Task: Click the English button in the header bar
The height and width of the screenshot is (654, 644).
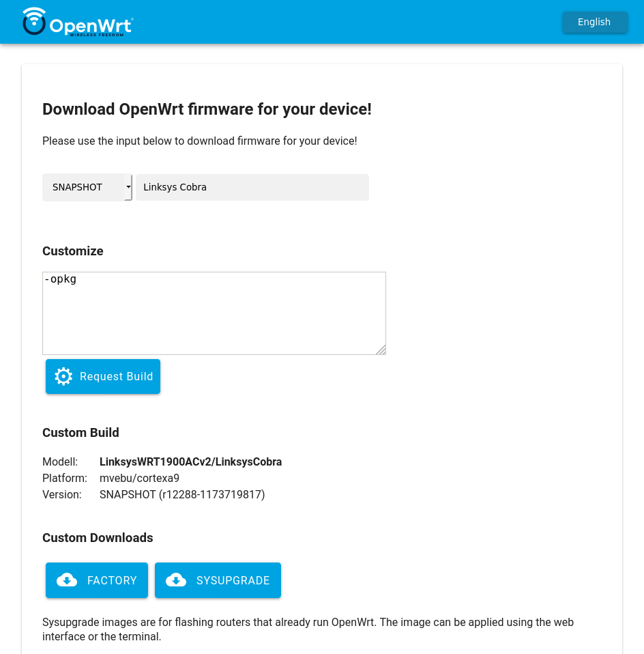Action: (594, 22)
